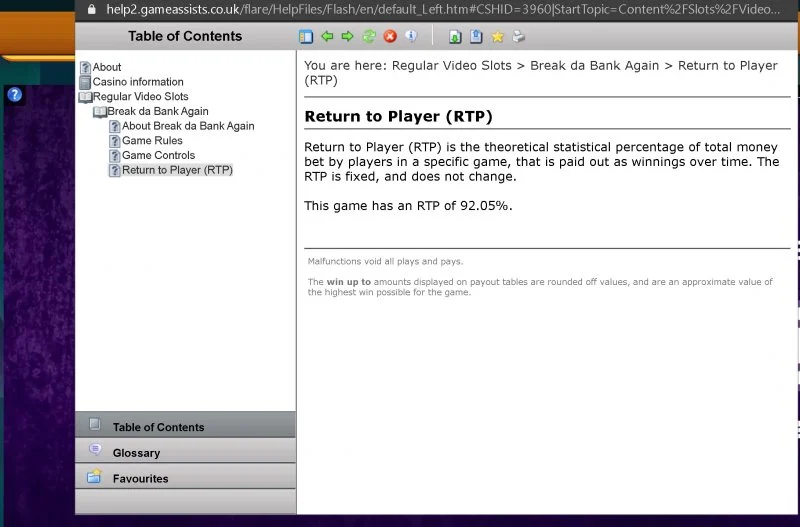Image resolution: width=800 pixels, height=527 pixels.
Task: Collapse Break da Bank Again book icon
Action: tap(99, 111)
